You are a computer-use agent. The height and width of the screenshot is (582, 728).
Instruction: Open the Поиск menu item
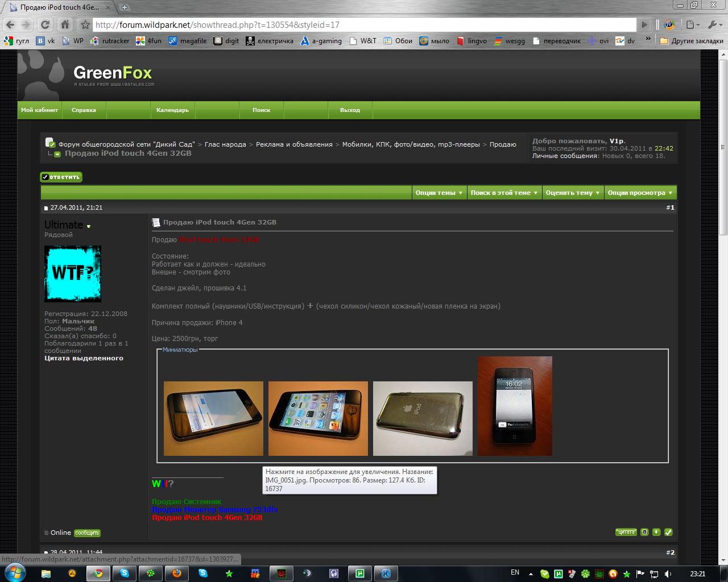coord(262,110)
